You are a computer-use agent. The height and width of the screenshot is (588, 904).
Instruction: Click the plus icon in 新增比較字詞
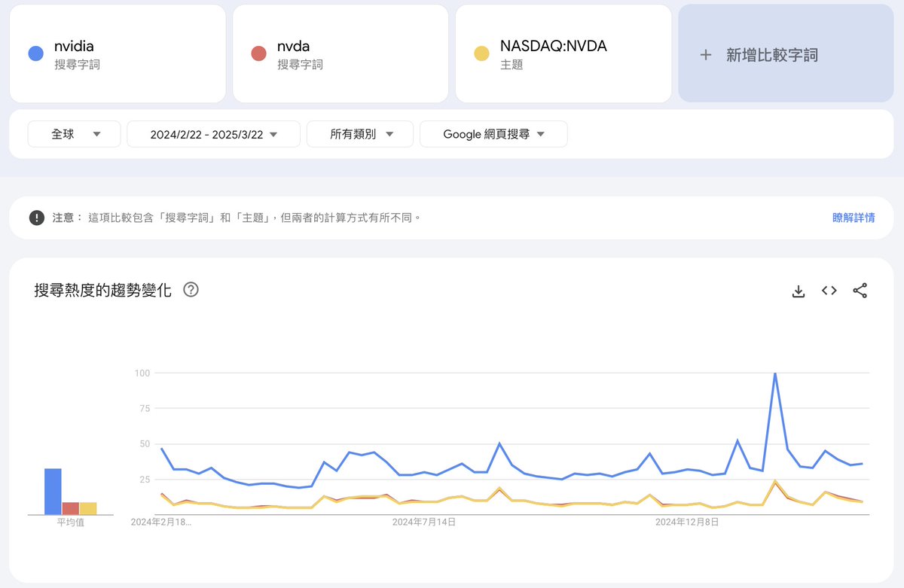click(x=706, y=54)
